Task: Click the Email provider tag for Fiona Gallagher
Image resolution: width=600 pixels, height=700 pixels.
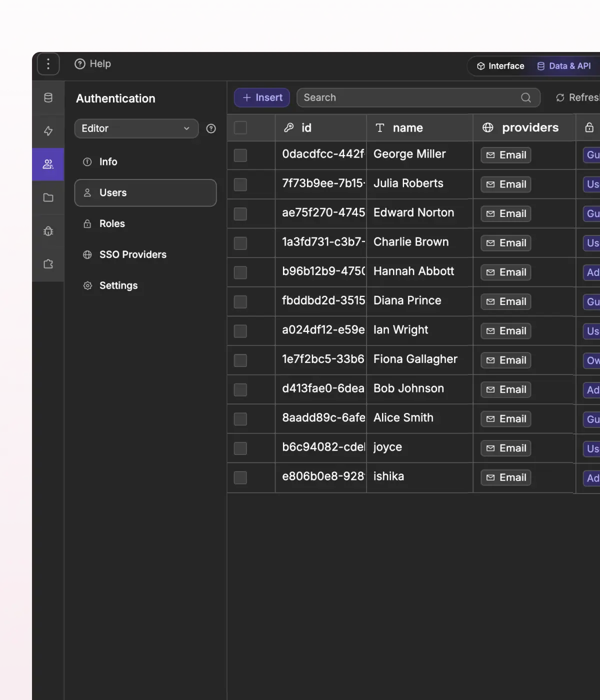Action: pyautogui.click(x=506, y=360)
